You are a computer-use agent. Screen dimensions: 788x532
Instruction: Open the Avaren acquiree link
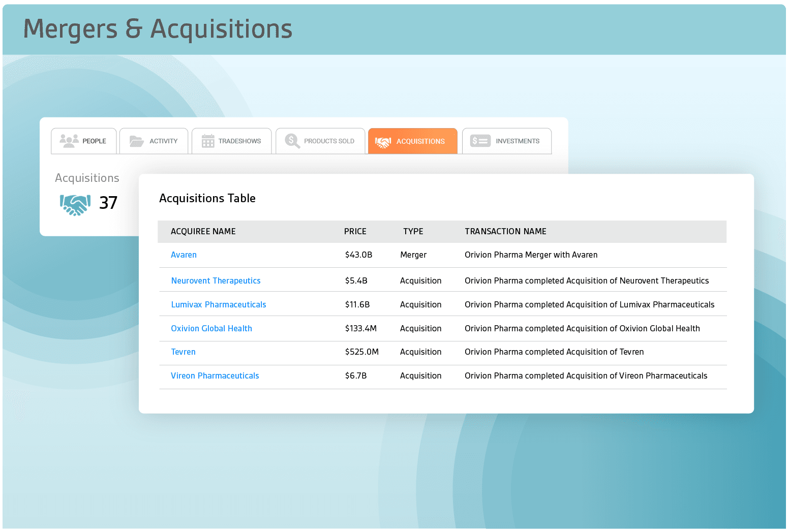coord(184,255)
